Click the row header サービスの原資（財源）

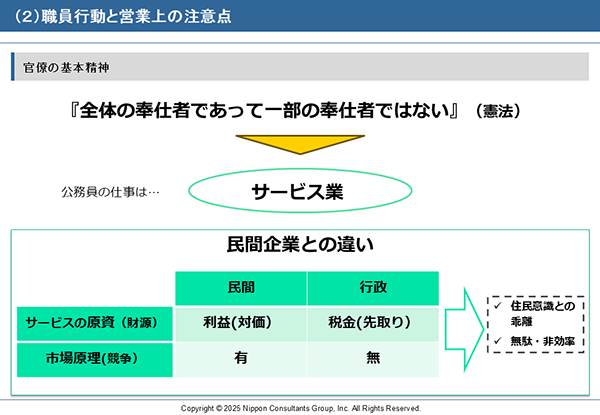point(95,324)
